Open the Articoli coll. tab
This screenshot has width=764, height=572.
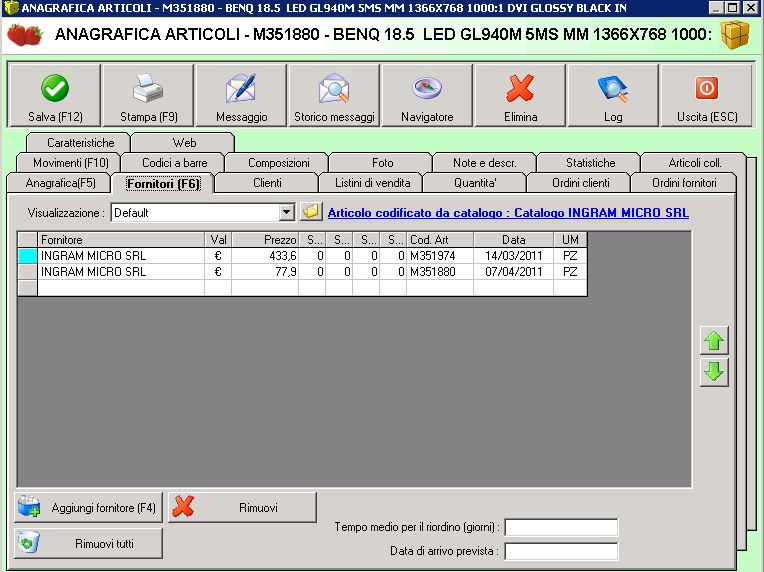click(x=695, y=163)
